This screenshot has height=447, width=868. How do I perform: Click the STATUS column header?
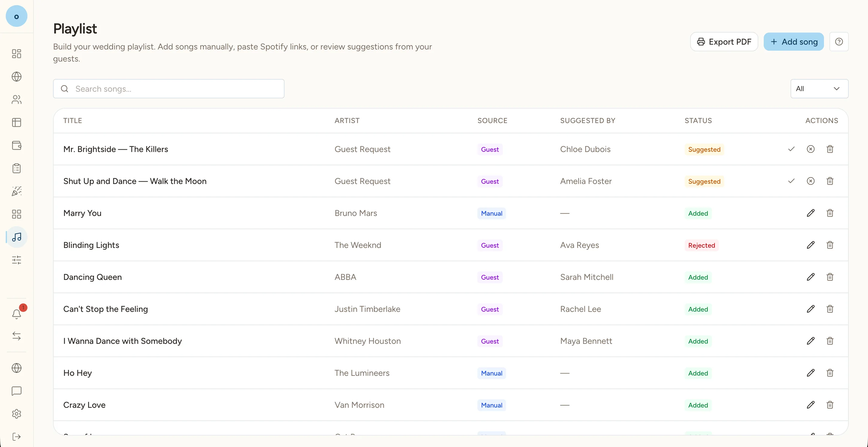pyautogui.click(x=698, y=121)
